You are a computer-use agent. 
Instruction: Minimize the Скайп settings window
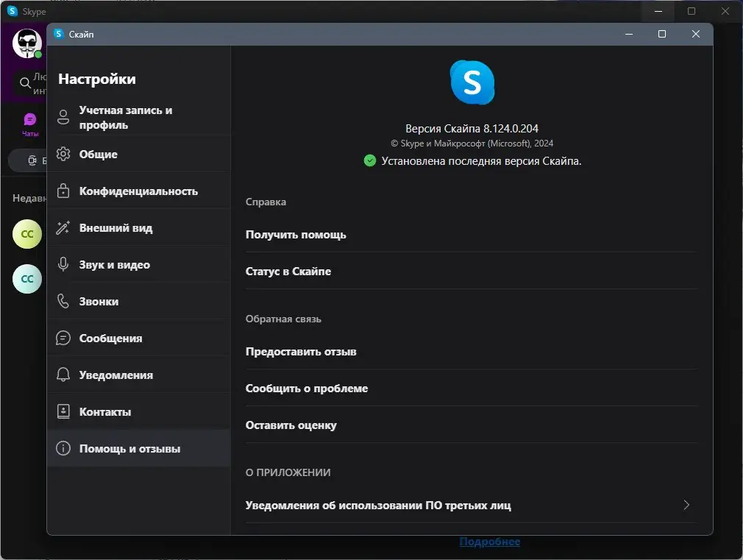[x=629, y=34]
